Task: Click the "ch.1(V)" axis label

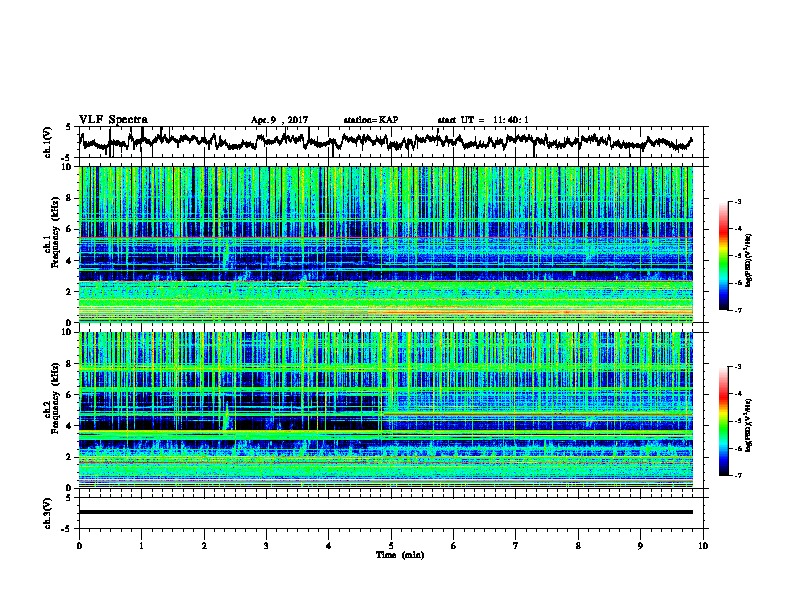Action: click(48, 142)
